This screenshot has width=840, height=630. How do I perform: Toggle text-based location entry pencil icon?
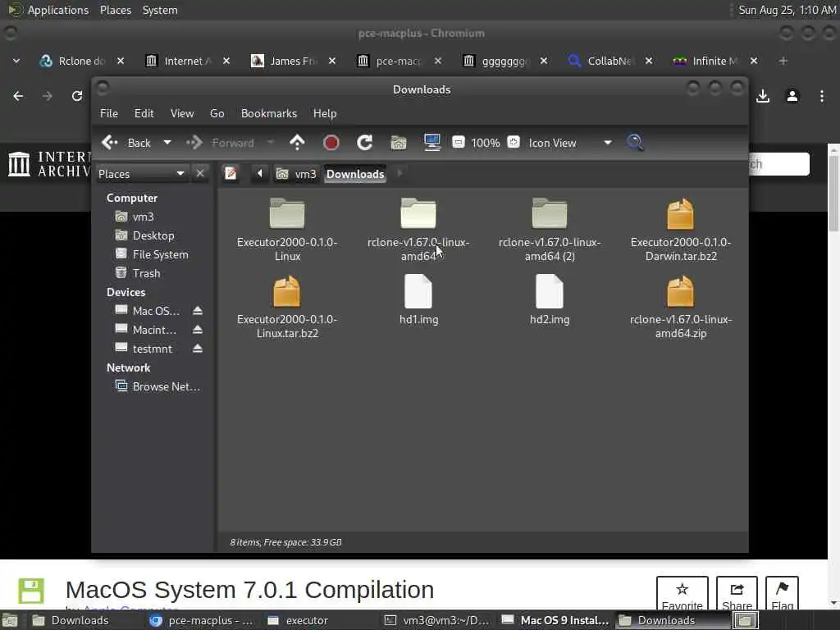231,174
